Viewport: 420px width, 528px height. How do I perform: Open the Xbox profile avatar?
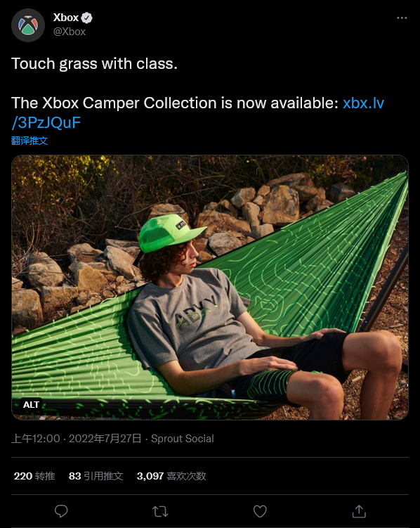28,25
